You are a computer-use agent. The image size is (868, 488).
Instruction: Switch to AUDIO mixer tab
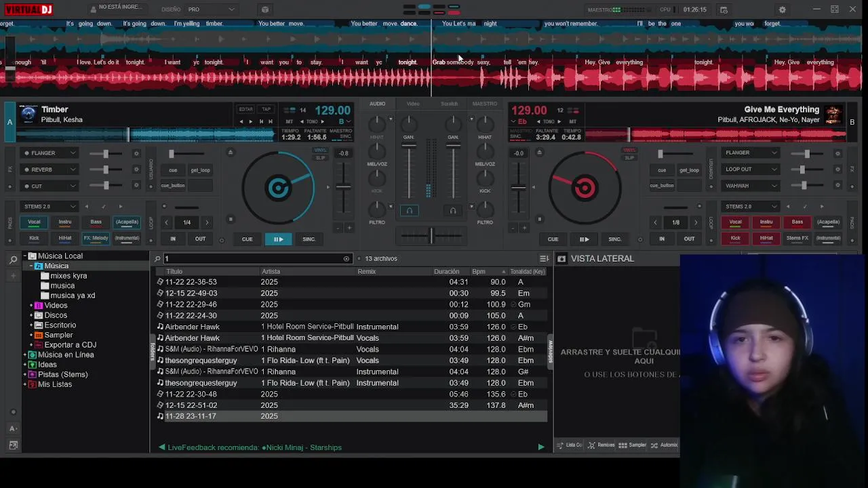[x=377, y=104]
